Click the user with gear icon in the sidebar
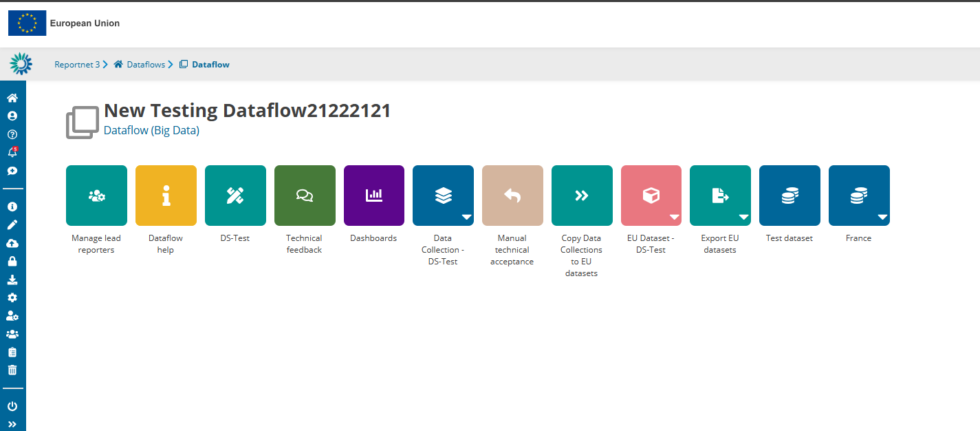Image resolution: width=980 pixels, height=431 pixels. 12,316
